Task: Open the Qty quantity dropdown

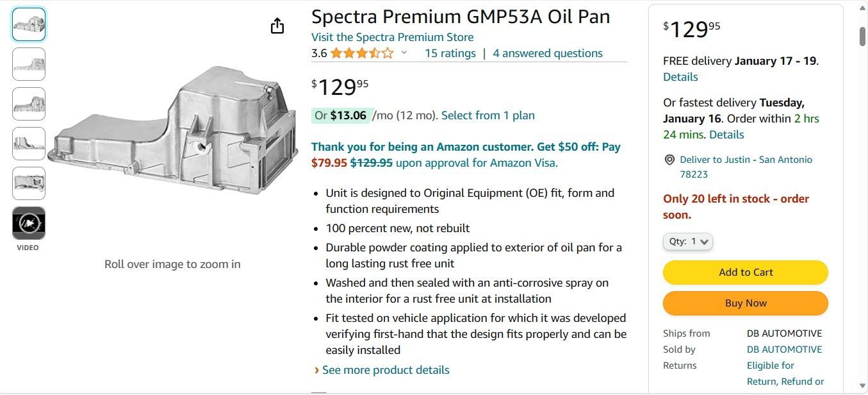Action: 688,242
